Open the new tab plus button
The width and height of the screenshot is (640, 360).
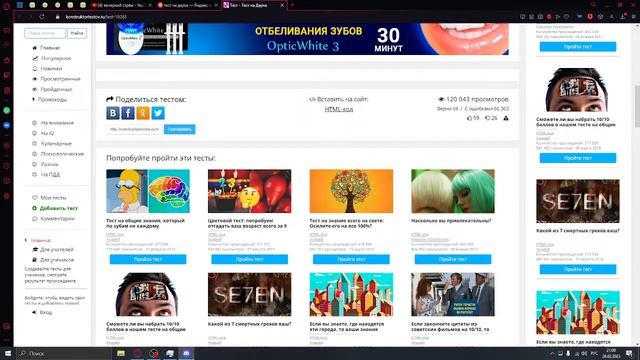292,5
